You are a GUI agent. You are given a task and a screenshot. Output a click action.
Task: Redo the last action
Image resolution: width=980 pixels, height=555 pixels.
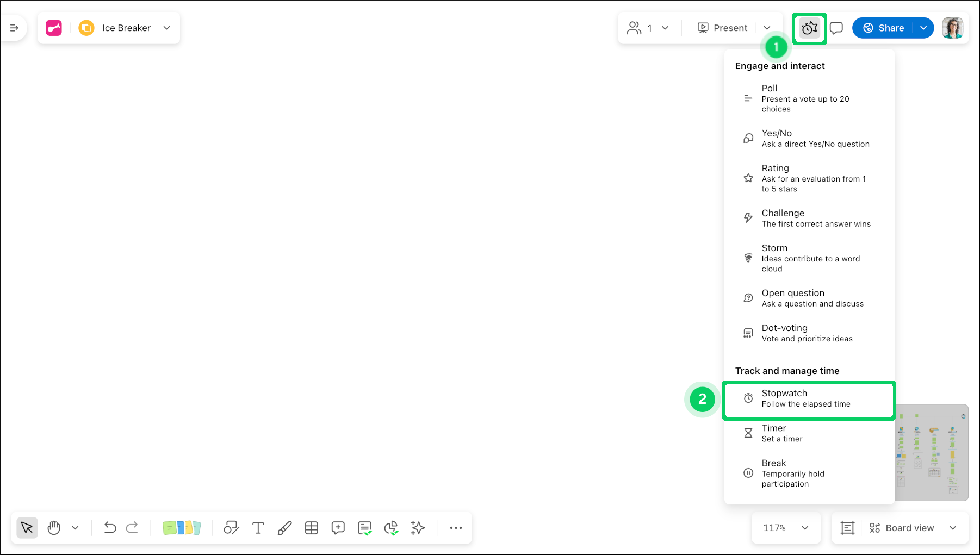click(x=132, y=527)
